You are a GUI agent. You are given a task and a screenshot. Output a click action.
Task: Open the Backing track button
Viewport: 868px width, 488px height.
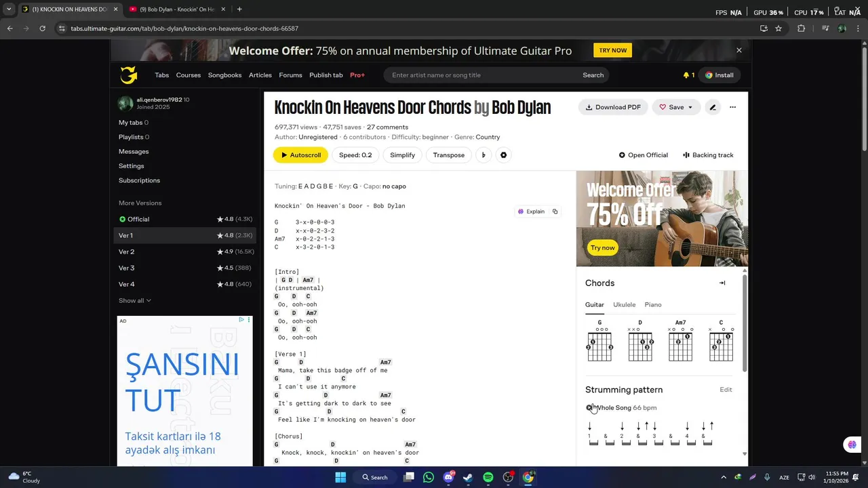pyautogui.click(x=708, y=155)
